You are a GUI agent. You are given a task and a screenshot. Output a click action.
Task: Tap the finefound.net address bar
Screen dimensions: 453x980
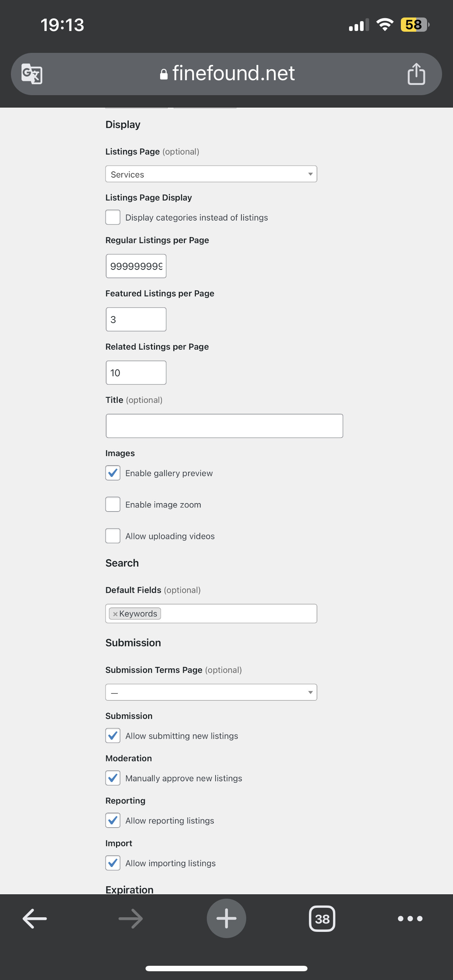pos(226,74)
